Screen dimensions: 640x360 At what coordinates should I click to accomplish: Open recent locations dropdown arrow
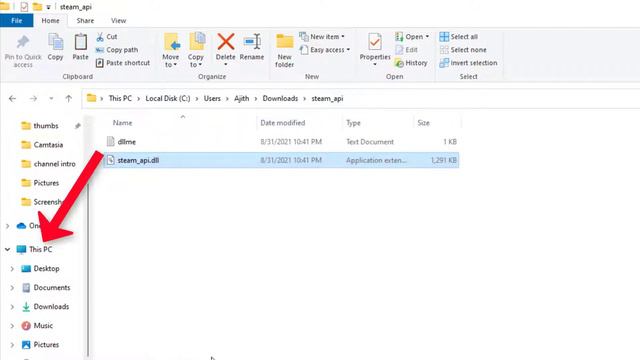(x=51, y=98)
